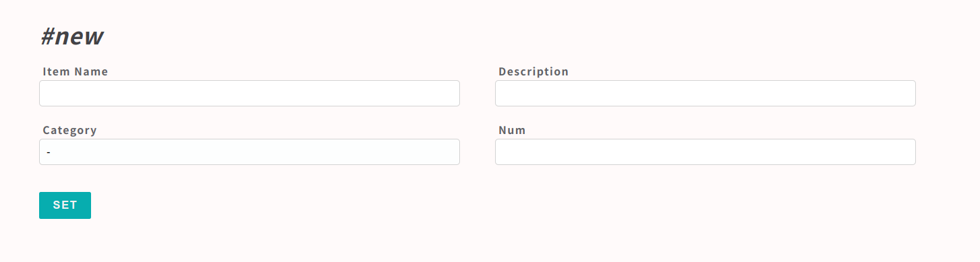980x262 pixels.
Task: Click the Num label
Action: (x=512, y=130)
